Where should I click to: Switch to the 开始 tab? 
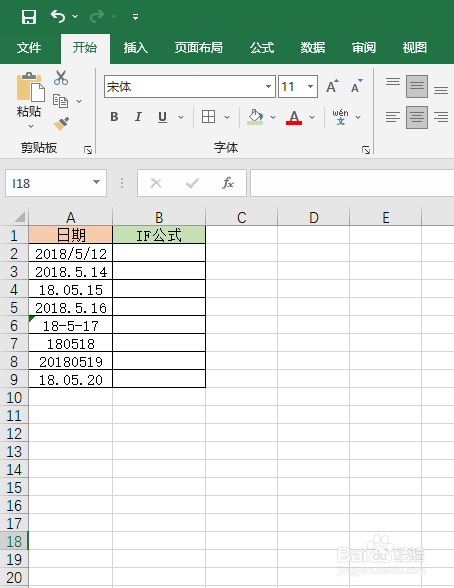pos(85,48)
